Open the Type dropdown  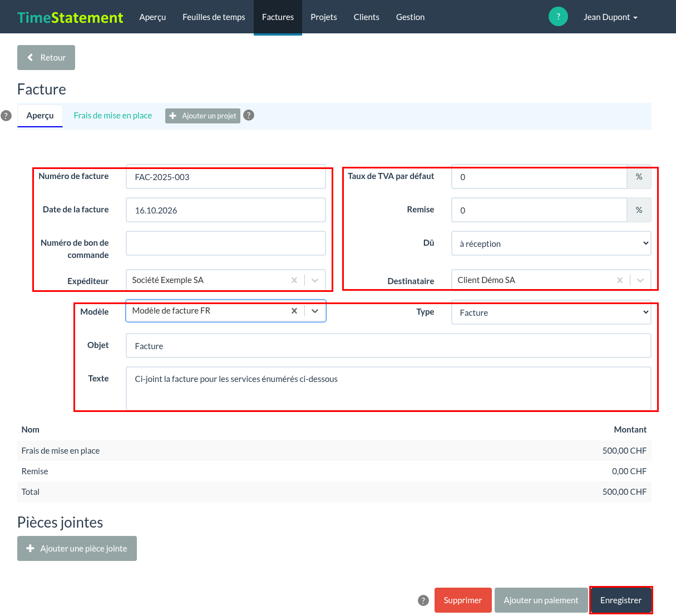pyautogui.click(x=551, y=312)
